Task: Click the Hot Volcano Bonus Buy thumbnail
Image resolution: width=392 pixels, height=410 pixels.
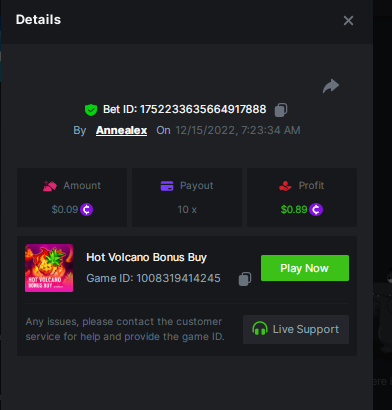Action: pyautogui.click(x=49, y=268)
